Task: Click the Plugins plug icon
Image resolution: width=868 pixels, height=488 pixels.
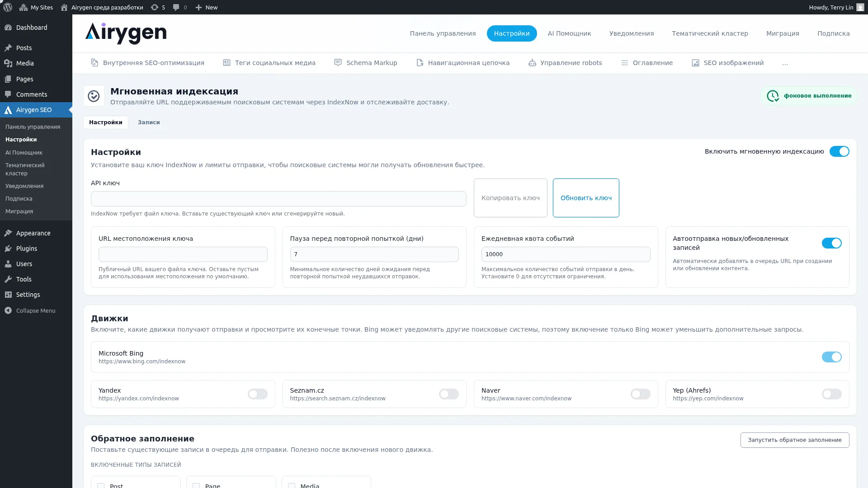Action: point(8,249)
